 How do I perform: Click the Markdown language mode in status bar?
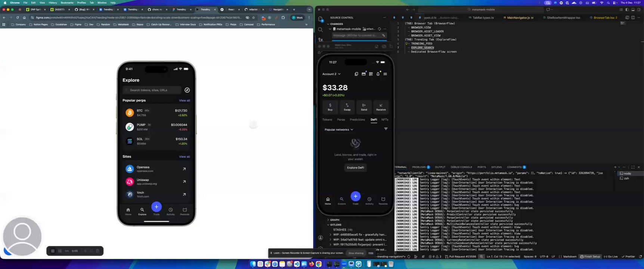pos(570,257)
